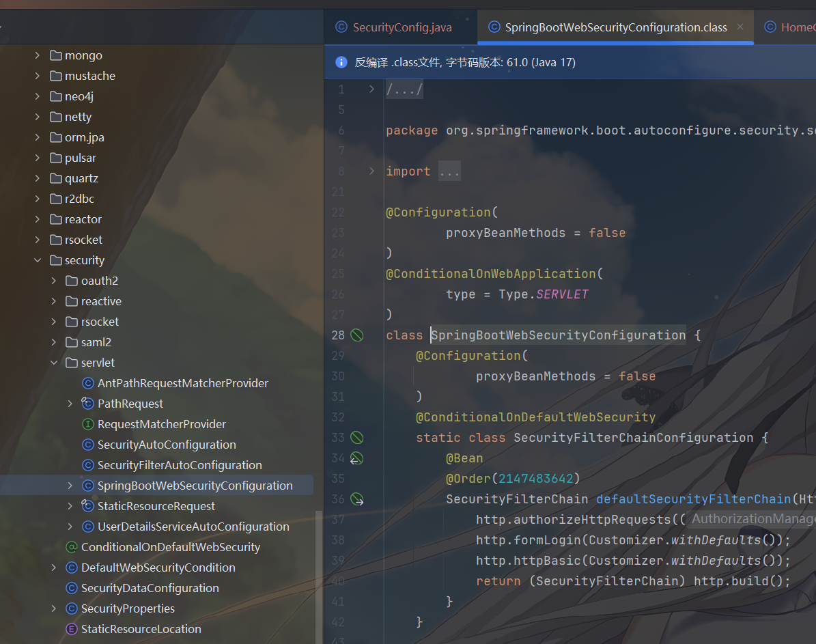The height and width of the screenshot is (644, 816).
Task: Select the SecurityFilterAutoConfiguration class
Action: (x=179, y=465)
